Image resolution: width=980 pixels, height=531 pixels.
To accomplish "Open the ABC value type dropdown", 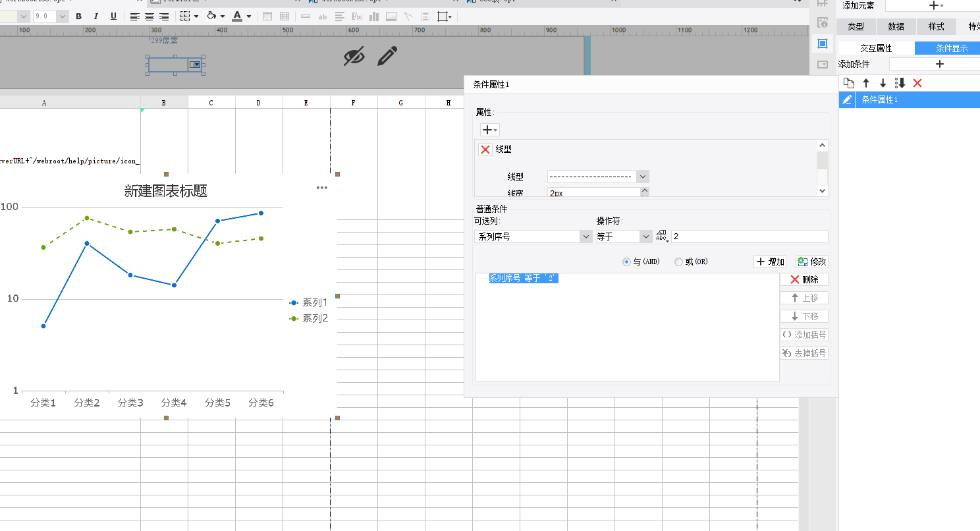I will (x=662, y=237).
